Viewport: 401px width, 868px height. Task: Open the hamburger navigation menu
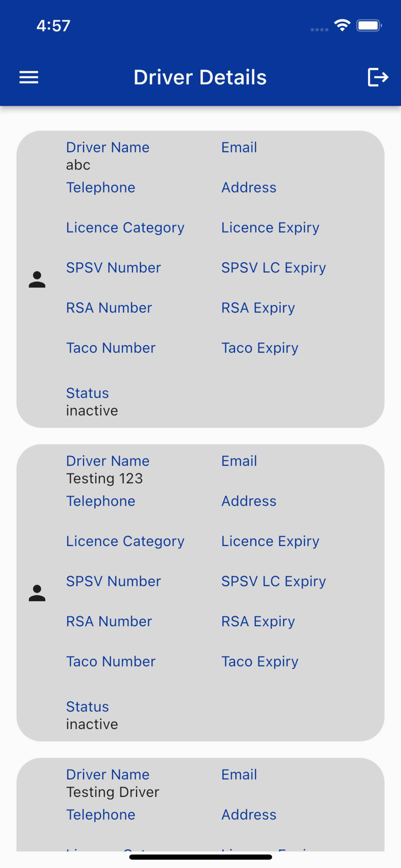[x=29, y=77]
